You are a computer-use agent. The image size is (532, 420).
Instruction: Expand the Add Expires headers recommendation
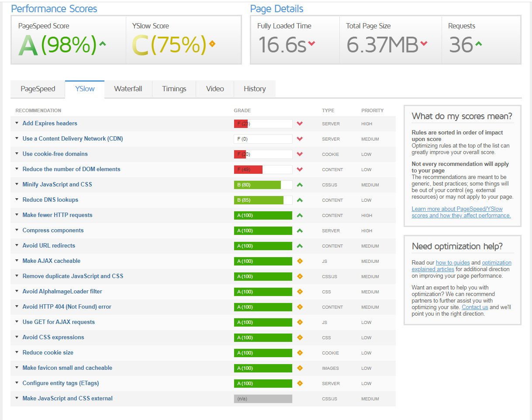click(x=50, y=124)
